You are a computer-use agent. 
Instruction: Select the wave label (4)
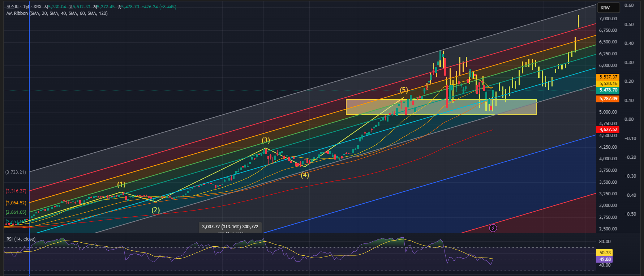pyautogui.click(x=305, y=175)
